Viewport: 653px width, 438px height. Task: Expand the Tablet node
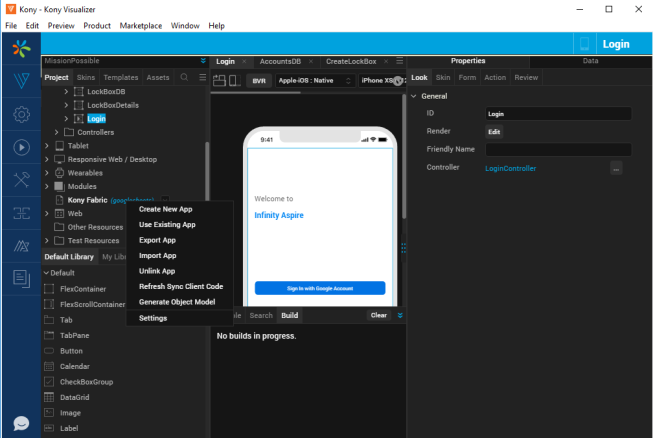(47, 146)
